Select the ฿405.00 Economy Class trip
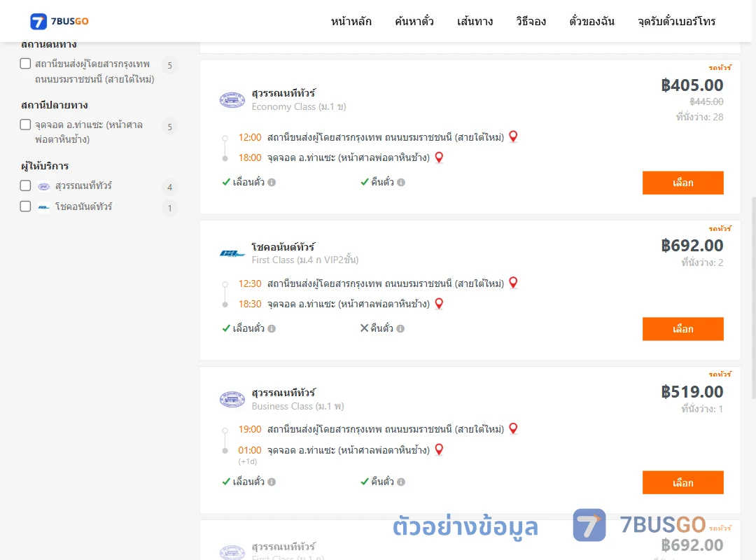The height and width of the screenshot is (560, 756). (x=682, y=183)
